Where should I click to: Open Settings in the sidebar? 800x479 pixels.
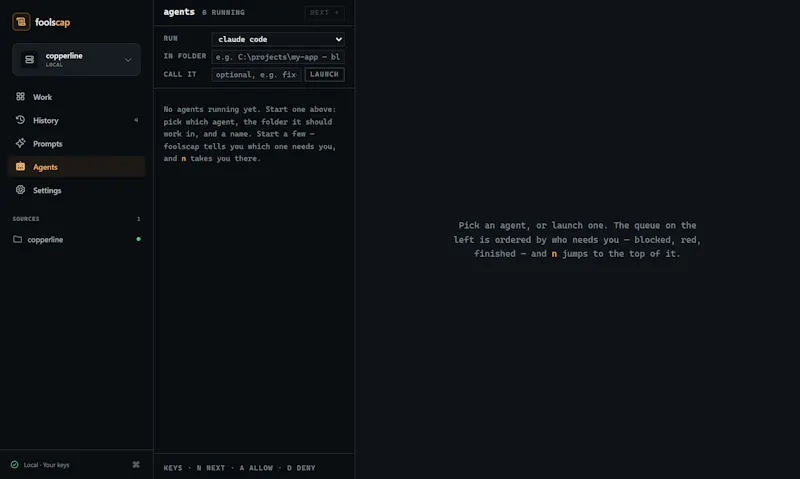[77, 190]
